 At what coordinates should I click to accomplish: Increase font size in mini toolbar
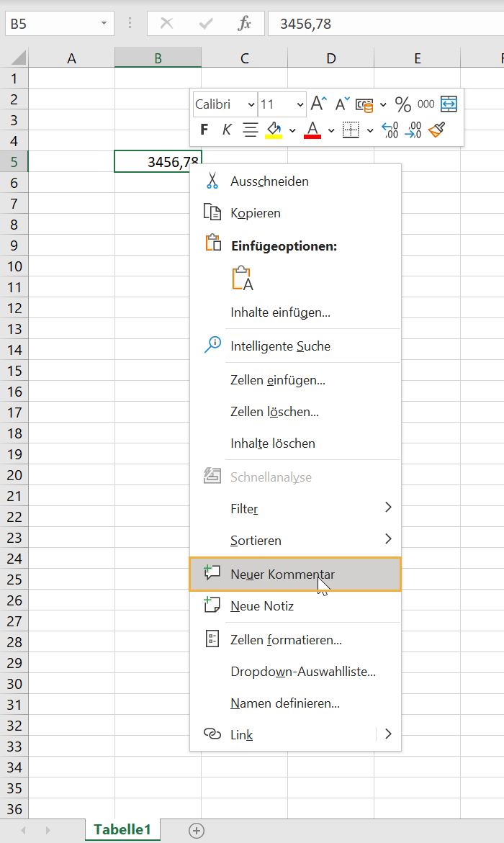(x=318, y=104)
